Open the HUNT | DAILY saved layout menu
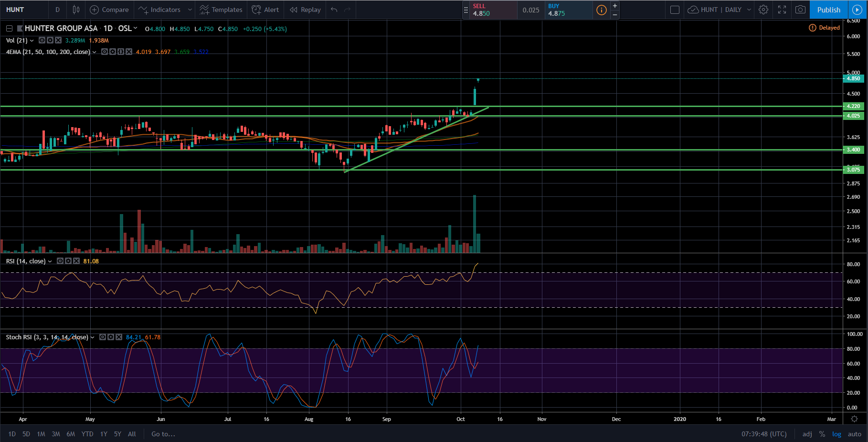Screen dimensions: 868x442 point(720,10)
